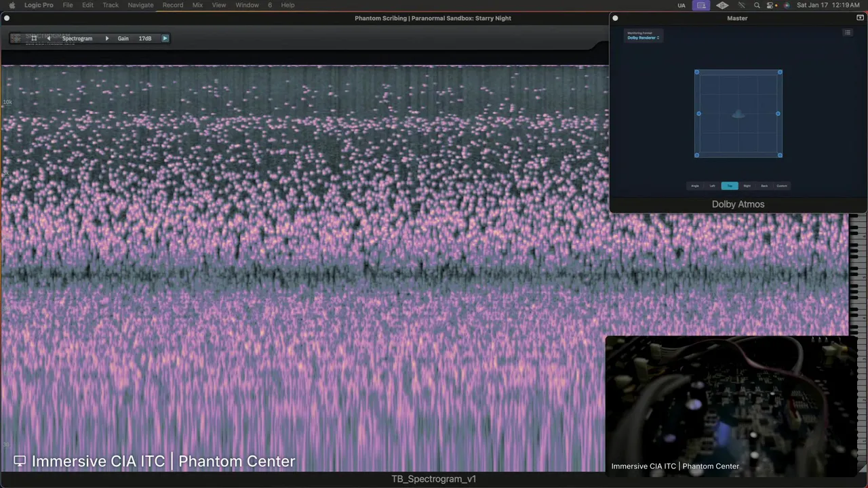Open the Edit menu

click(x=88, y=5)
